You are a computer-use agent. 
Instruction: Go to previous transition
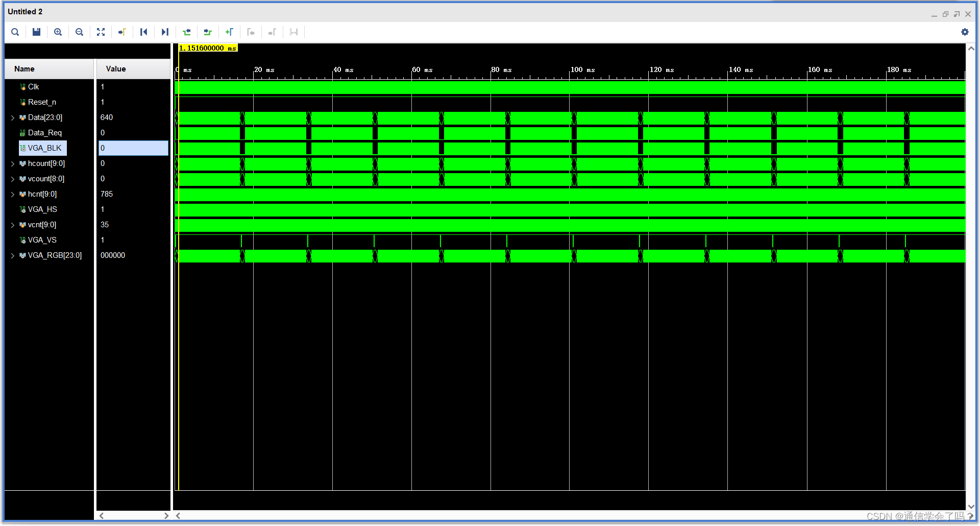click(x=186, y=32)
